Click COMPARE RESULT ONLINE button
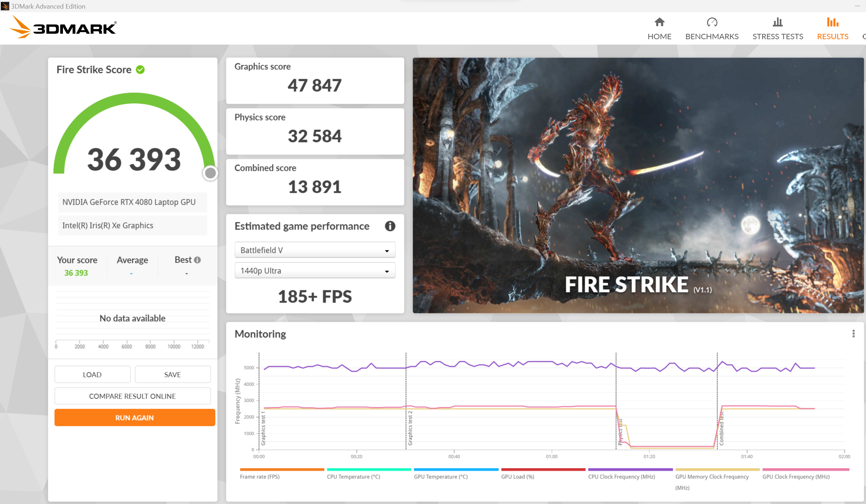 (132, 396)
